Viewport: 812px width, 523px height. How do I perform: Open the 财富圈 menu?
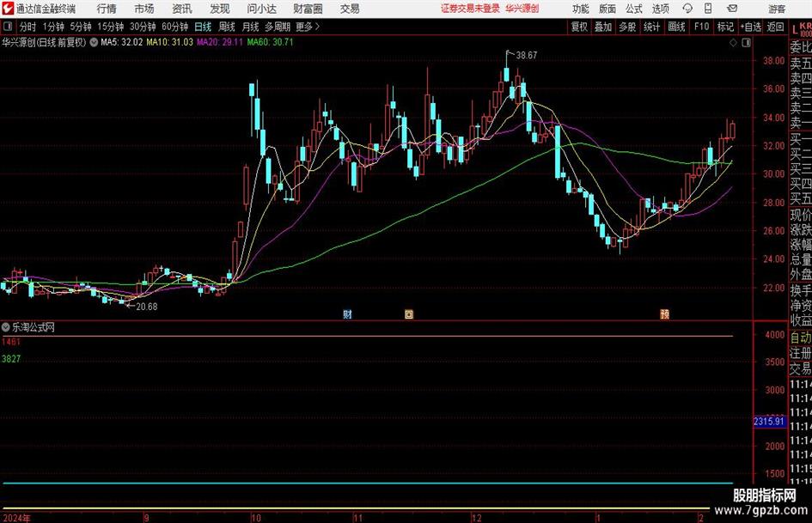click(x=308, y=9)
